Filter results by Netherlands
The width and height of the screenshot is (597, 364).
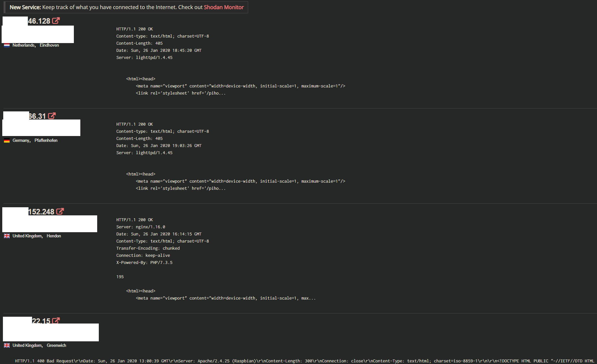24,45
